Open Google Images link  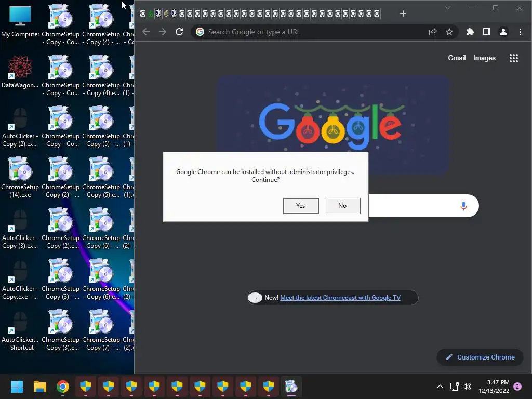484,58
